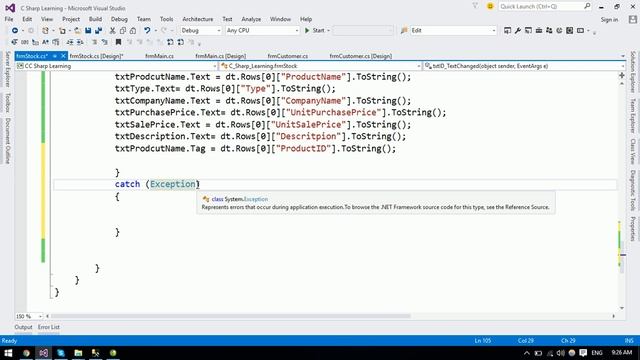Switch to frmCustomer.cs tab

tap(288, 56)
